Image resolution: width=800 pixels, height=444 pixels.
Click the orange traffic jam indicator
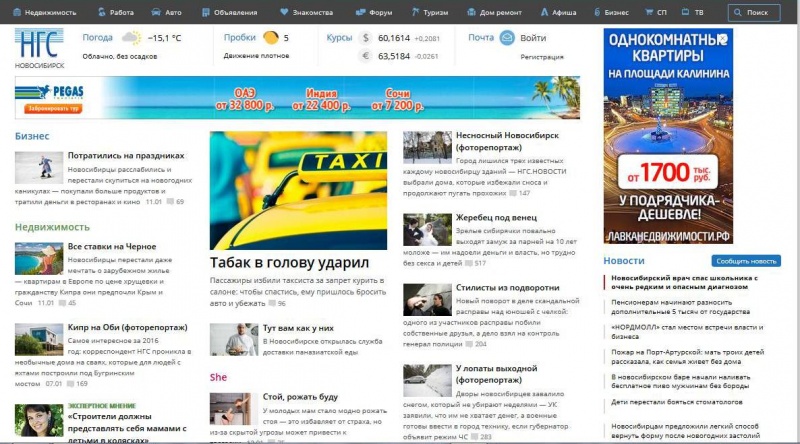point(271,38)
